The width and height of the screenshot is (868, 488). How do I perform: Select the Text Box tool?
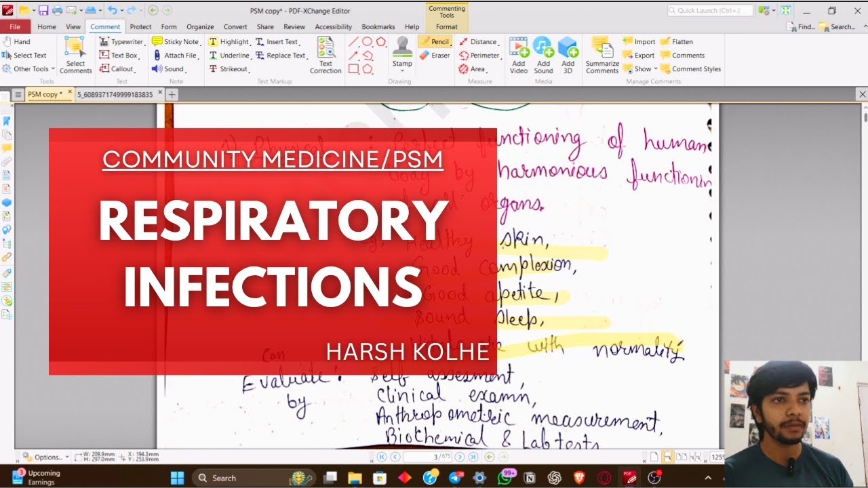pos(119,55)
